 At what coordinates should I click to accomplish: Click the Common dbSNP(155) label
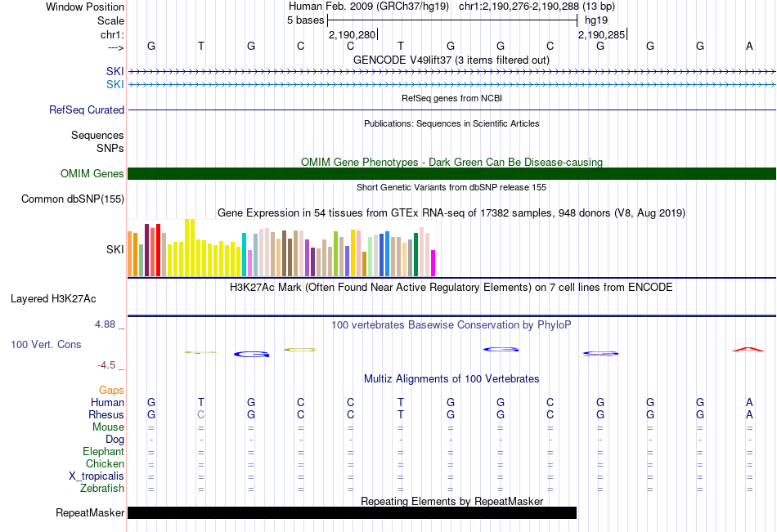click(x=72, y=199)
